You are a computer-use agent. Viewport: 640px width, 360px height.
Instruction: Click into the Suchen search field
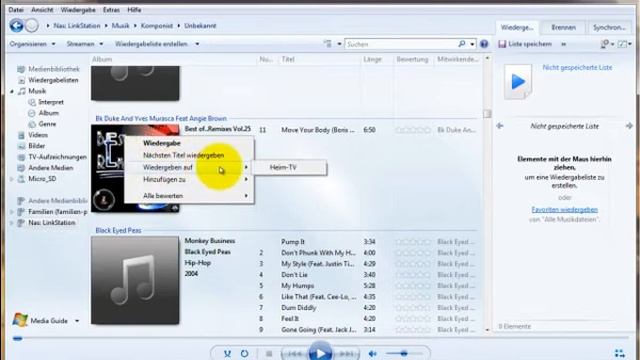[x=401, y=44]
